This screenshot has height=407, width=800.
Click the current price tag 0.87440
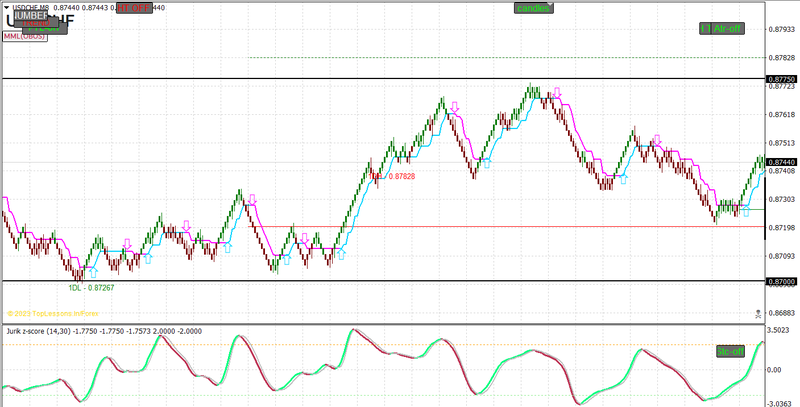click(781, 162)
